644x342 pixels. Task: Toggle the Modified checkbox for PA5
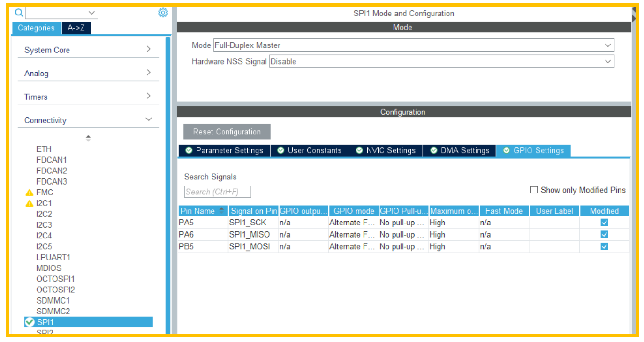[604, 222]
